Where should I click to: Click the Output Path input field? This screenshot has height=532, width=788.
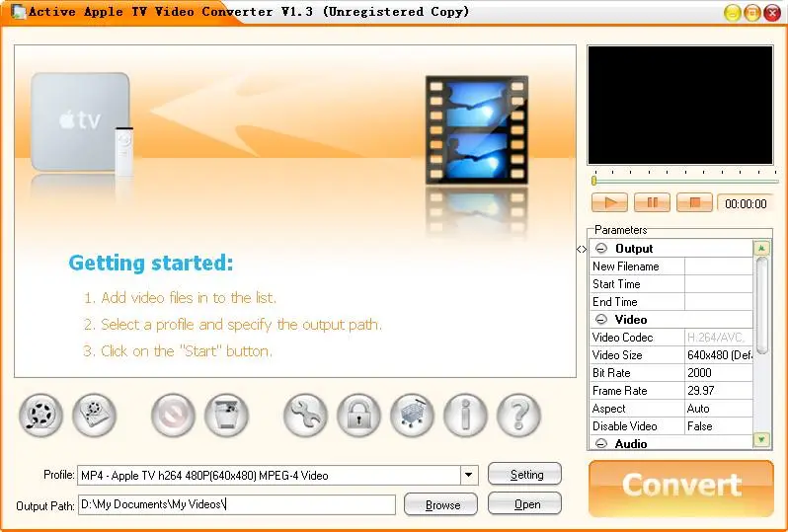[x=237, y=504]
